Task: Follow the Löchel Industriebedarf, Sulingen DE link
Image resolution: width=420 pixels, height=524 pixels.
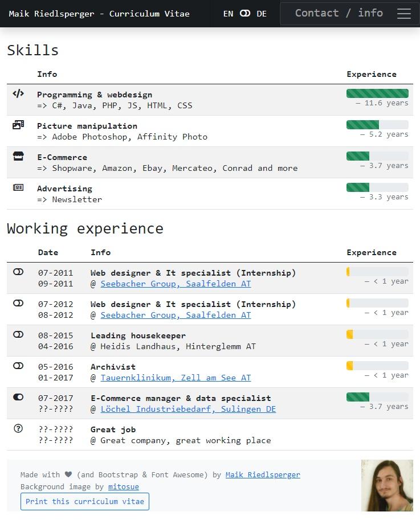Action: click(x=188, y=409)
